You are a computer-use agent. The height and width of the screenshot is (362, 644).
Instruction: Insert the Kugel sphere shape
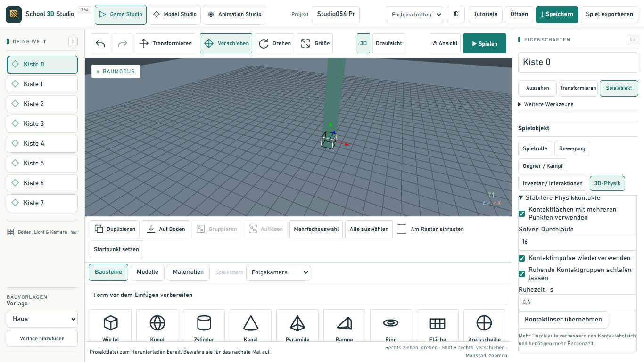pyautogui.click(x=157, y=325)
